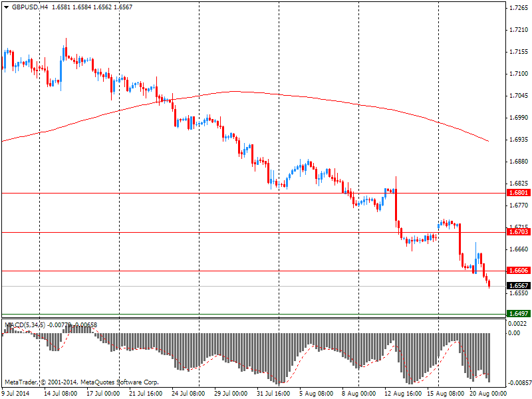532x399 pixels.
Task: Click the MACD zero level 0.00 label
Action: pyautogui.click(x=514, y=333)
